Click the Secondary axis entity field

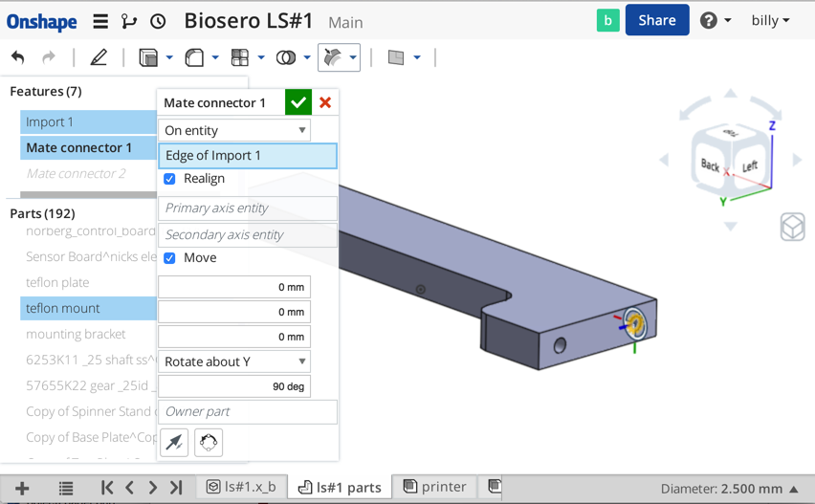tap(248, 235)
